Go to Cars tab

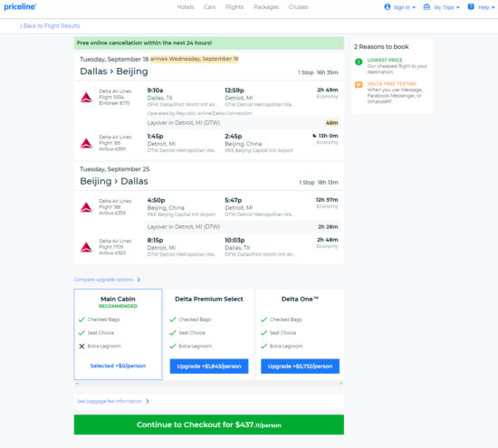tap(210, 7)
